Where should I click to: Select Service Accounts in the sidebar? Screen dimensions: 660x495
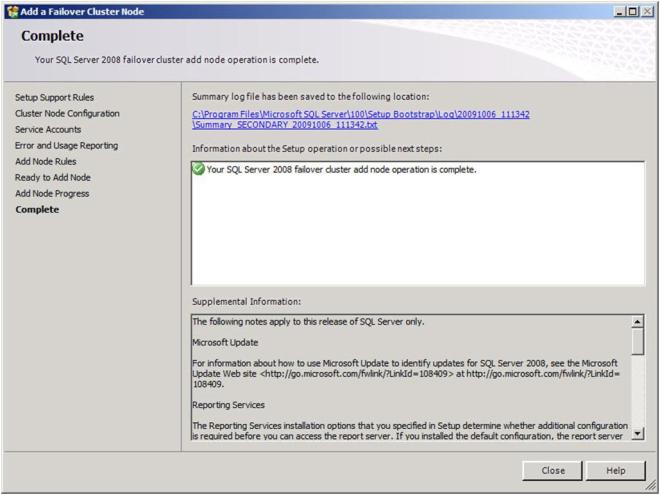pyautogui.click(x=48, y=129)
